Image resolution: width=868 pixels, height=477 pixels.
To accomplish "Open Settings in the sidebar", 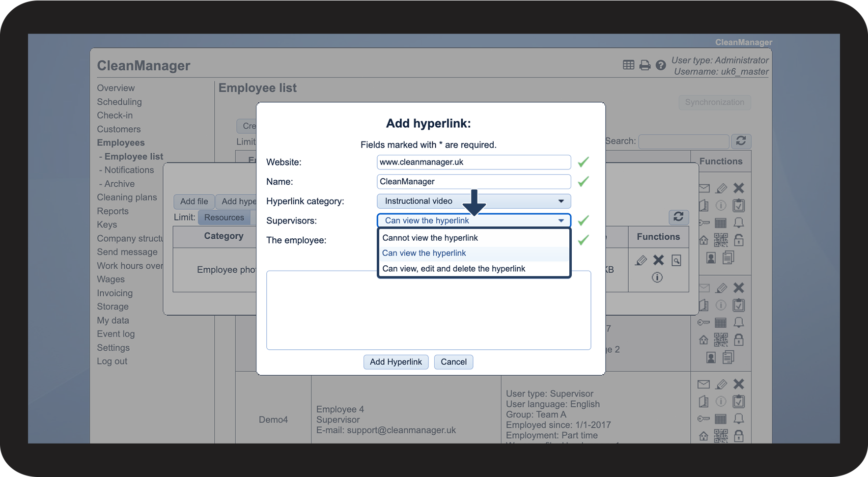I will tap(113, 348).
